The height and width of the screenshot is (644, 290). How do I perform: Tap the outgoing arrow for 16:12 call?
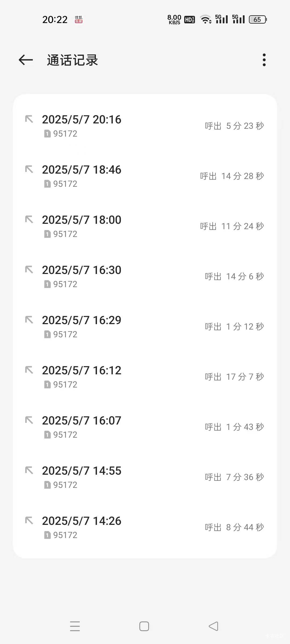point(29,370)
